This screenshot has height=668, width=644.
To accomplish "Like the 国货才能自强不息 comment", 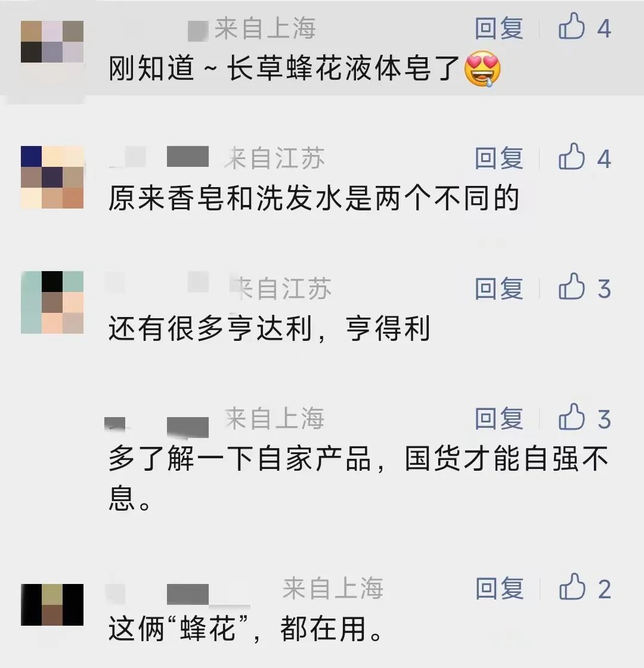I will tap(571, 418).
